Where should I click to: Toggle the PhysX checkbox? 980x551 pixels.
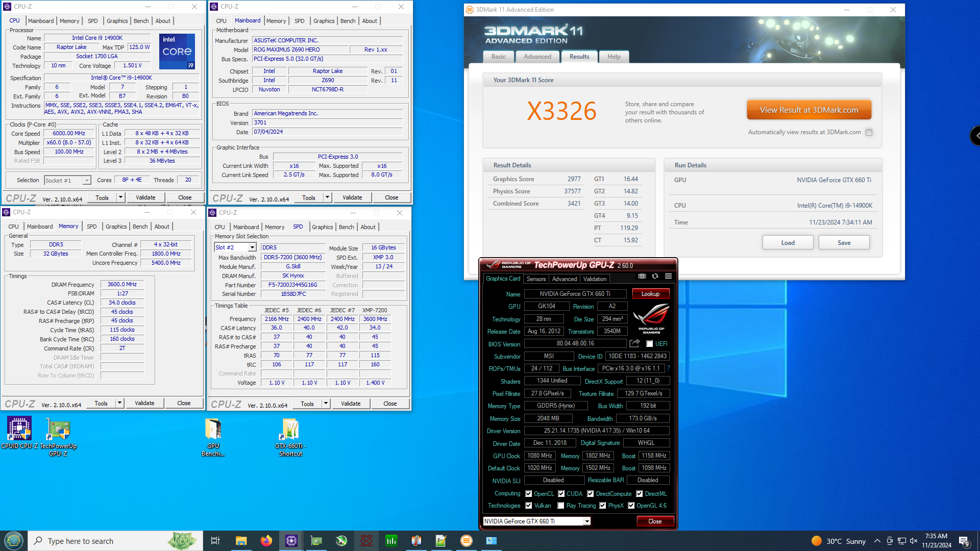603,506
